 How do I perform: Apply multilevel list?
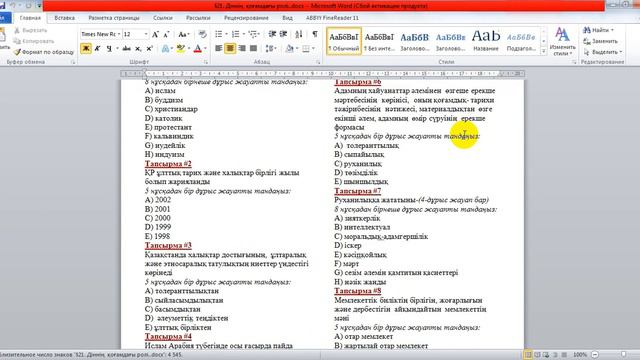pos(253,34)
